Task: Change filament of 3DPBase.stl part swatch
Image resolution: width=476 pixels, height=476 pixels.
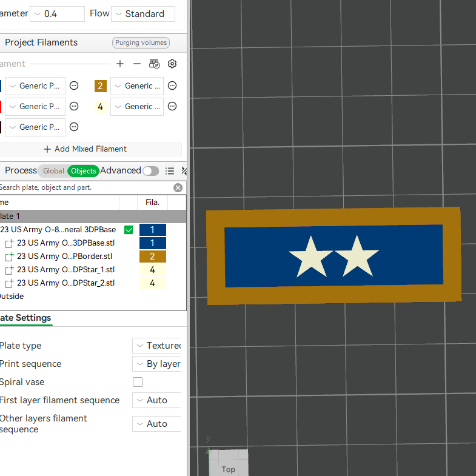Action: [153, 243]
